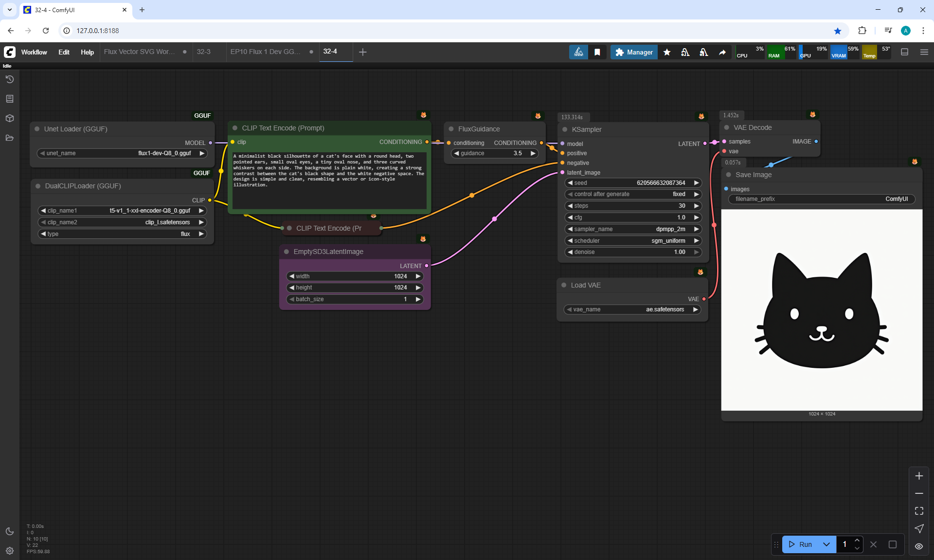
Task: Open the sampler_name dropdown in KSampler
Action: point(632,229)
